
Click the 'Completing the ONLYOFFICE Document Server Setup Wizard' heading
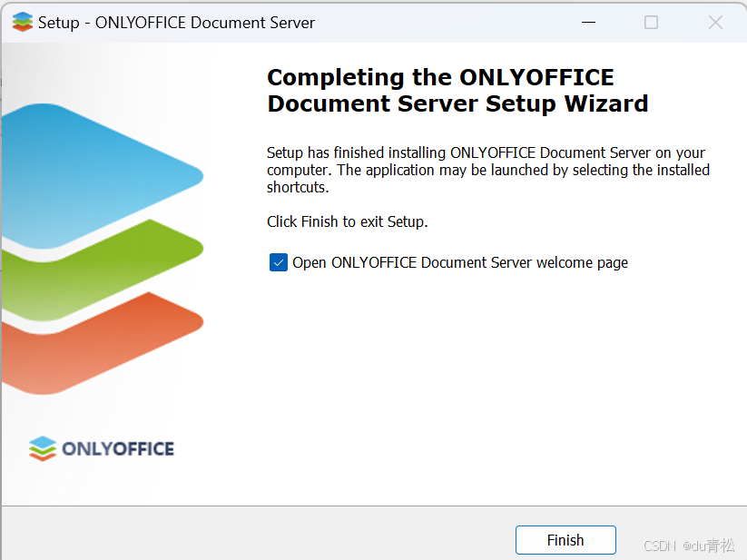[x=457, y=91]
